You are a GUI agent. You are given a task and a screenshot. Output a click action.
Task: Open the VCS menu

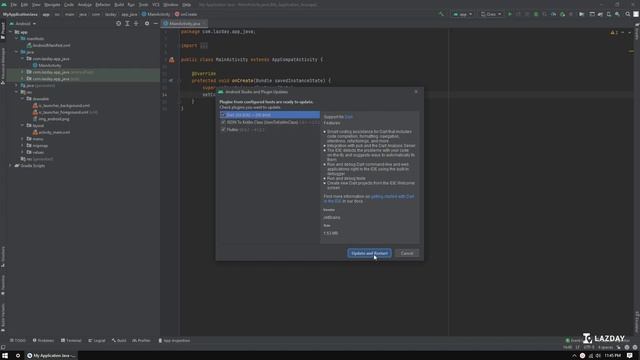pyautogui.click(x=156, y=4)
